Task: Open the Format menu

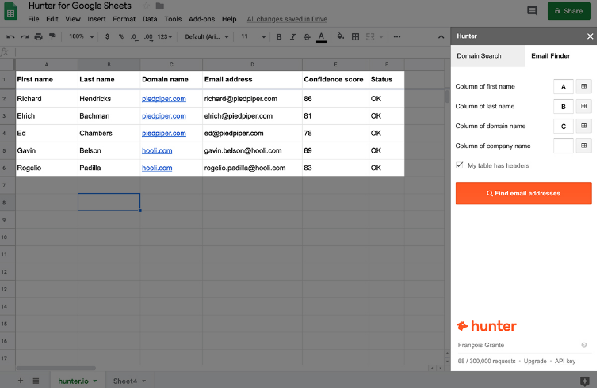Action: [124, 19]
